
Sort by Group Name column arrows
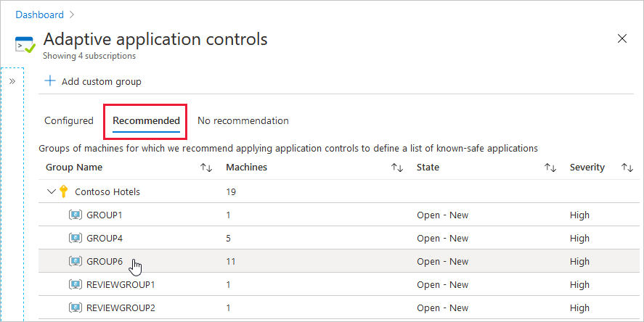click(x=206, y=168)
